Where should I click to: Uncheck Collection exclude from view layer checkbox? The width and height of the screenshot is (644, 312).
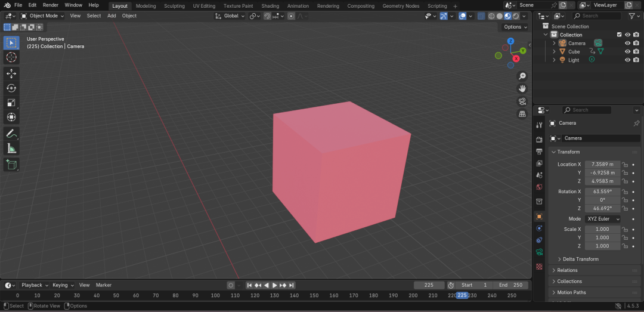coord(620,35)
